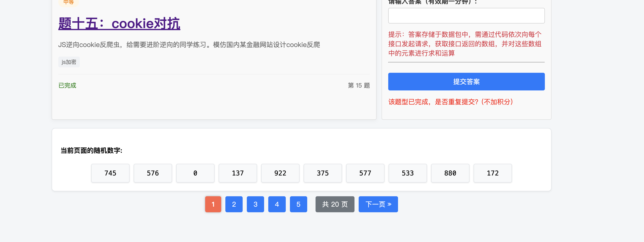644x242 pixels.
Task: Go to page 5
Action: pyautogui.click(x=298, y=204)
